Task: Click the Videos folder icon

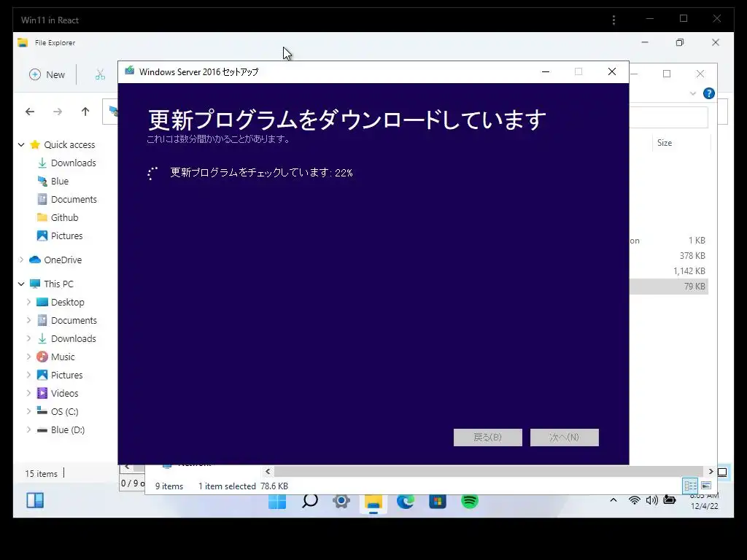Action: [x=42, y=393]
